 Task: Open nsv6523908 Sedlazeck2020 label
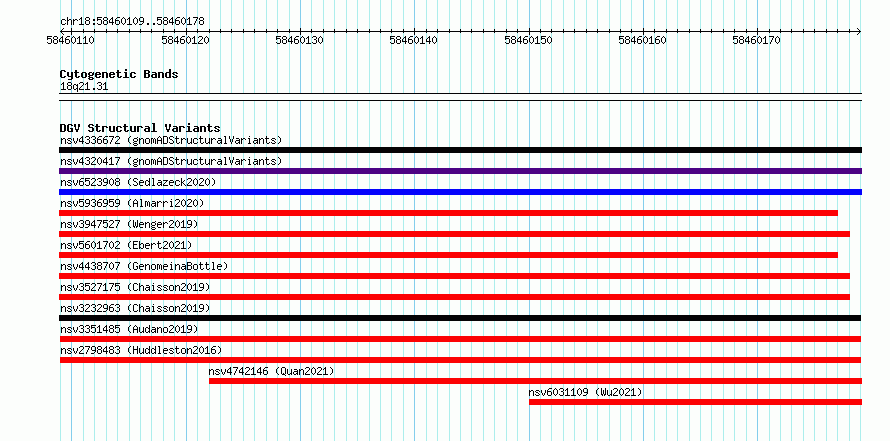pyautogui.click(x=138, y=182)
